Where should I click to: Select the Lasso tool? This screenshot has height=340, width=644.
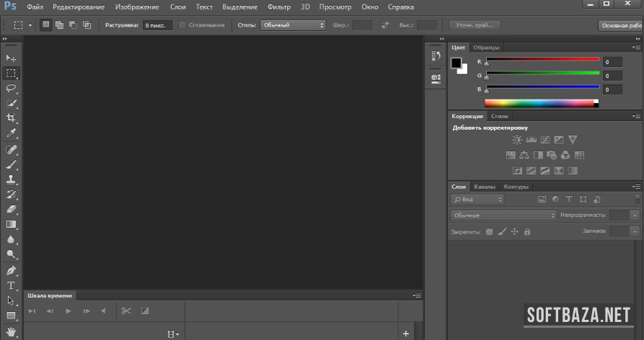coord(12,88)
